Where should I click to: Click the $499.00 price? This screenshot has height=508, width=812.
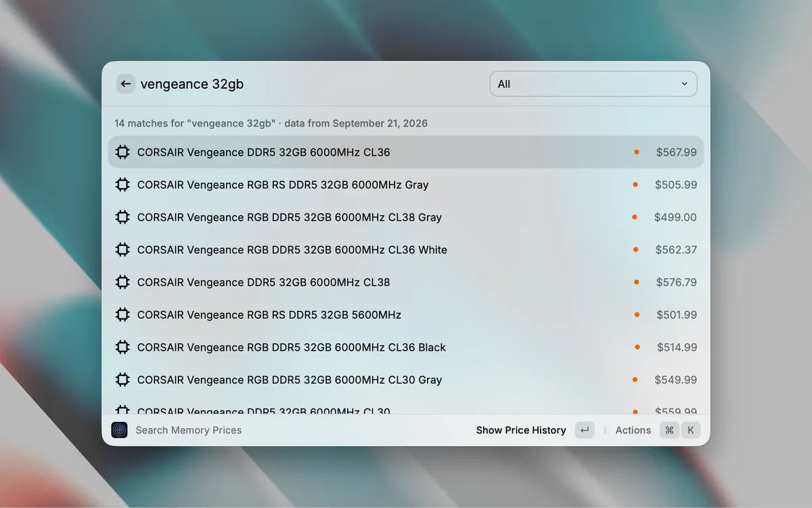click(675, 217)
